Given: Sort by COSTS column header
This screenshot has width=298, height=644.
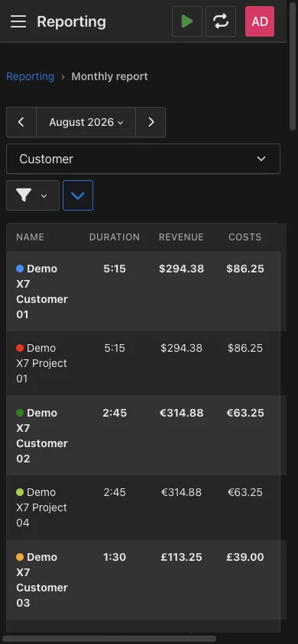Looking at the screenshot, I should click(245, 237).
